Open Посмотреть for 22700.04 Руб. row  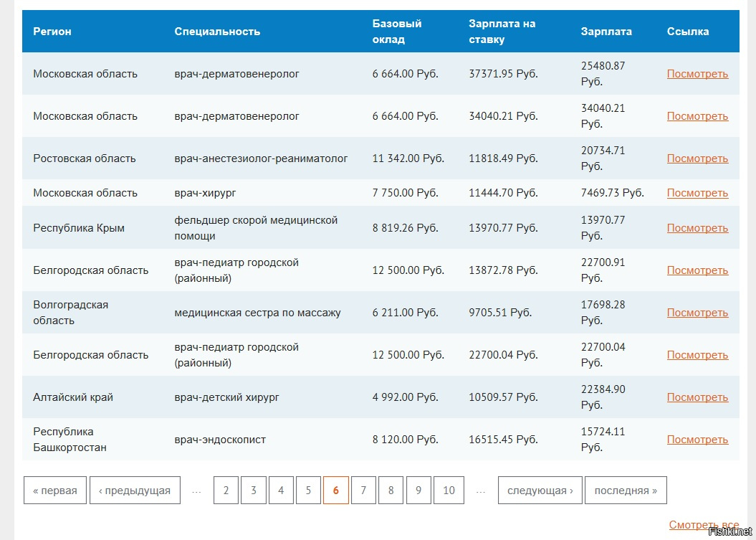click(697, 355)
